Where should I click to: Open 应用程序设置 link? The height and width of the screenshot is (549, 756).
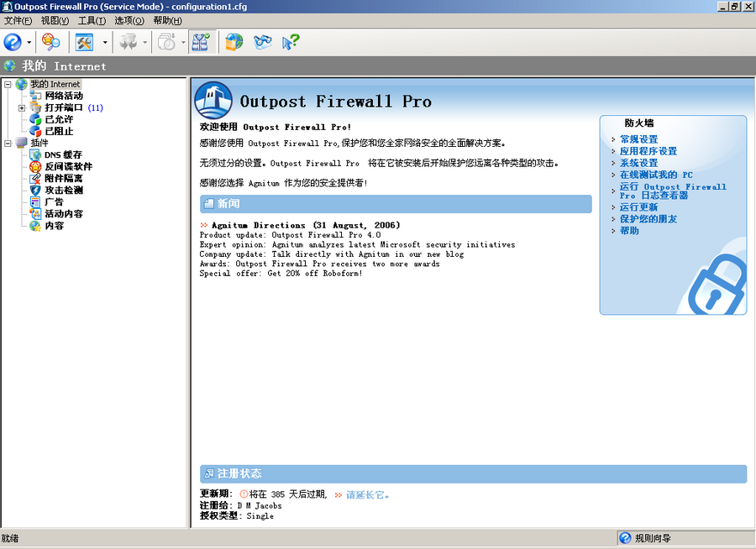coord(648,151)
